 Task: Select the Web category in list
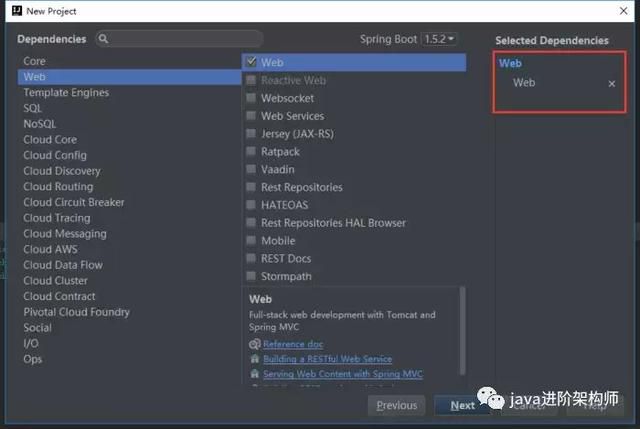tap(129, 77)
